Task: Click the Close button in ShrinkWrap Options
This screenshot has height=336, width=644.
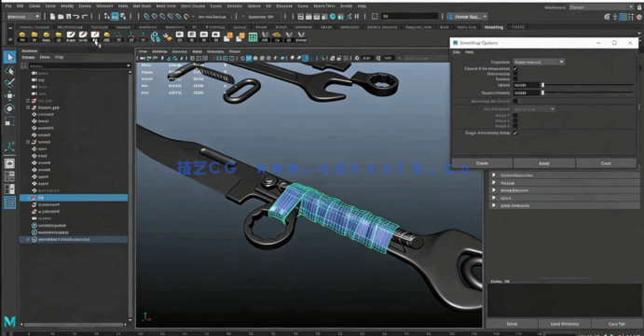Action: pyautogui.click(x=606, y=163)
